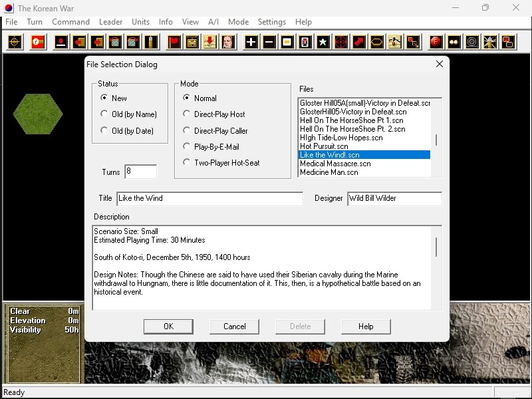
Task: Click the Turns input field
Action: [x=140, y=172]
